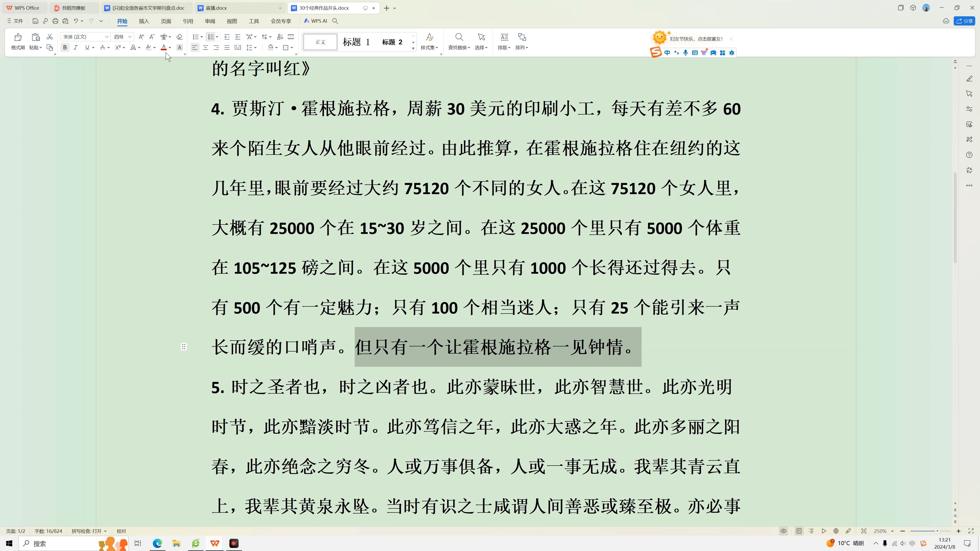Screen dimensions: 980x551
Task: Click the Format Painter (格式刷) tool
Action: [x=18, y=41]
